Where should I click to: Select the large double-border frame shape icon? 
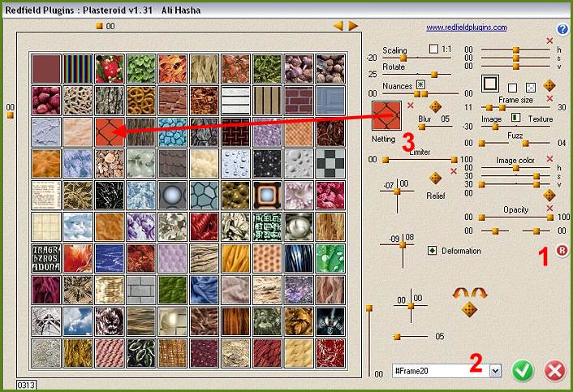click(x=489, y=84)
